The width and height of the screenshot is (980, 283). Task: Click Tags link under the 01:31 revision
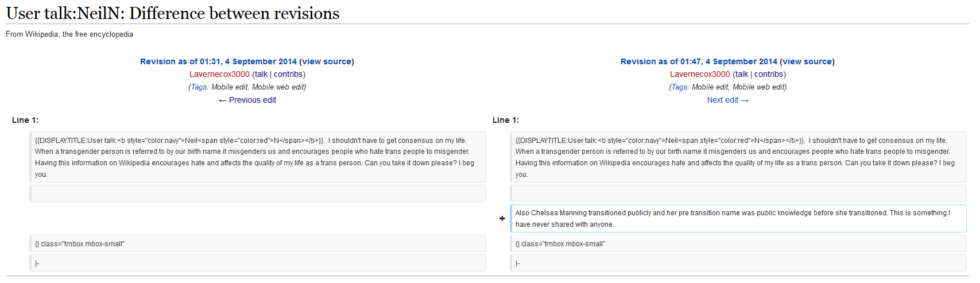pos(199,87)
